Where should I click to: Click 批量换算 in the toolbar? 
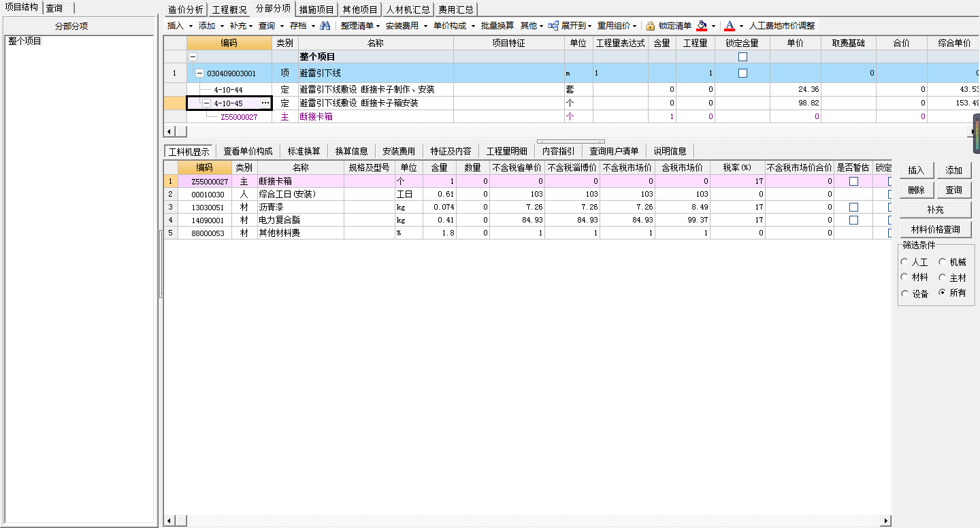pyautogui.click(x=497, y=26)
